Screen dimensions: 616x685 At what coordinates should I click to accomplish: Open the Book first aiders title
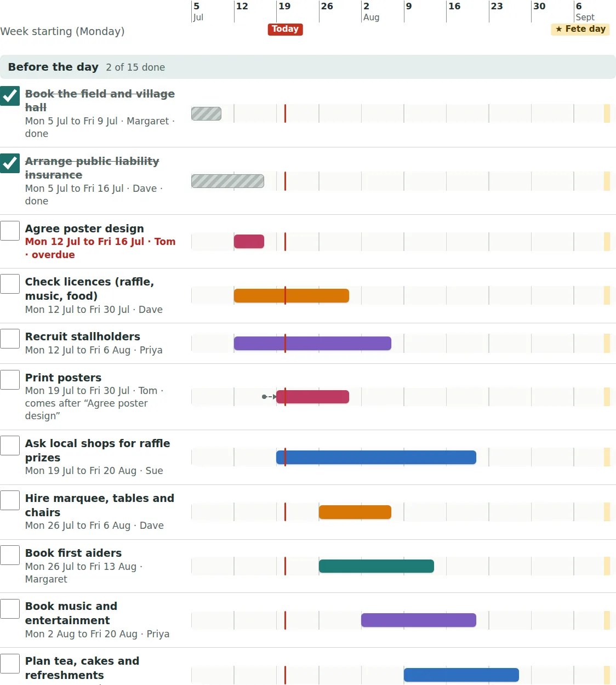pyautogui.click(x=73, y=553)
